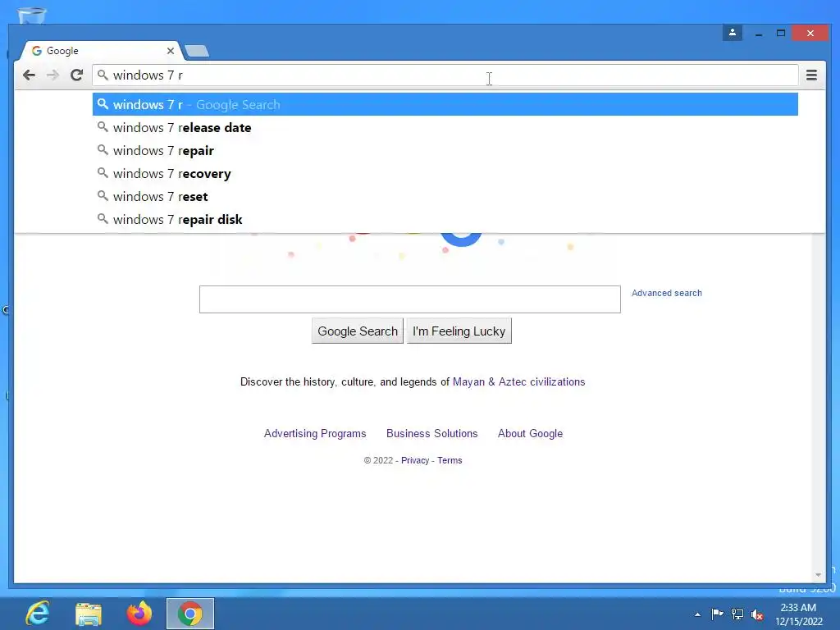Choose 'windows 7 release date' suggestion

[x=445, y=127]
